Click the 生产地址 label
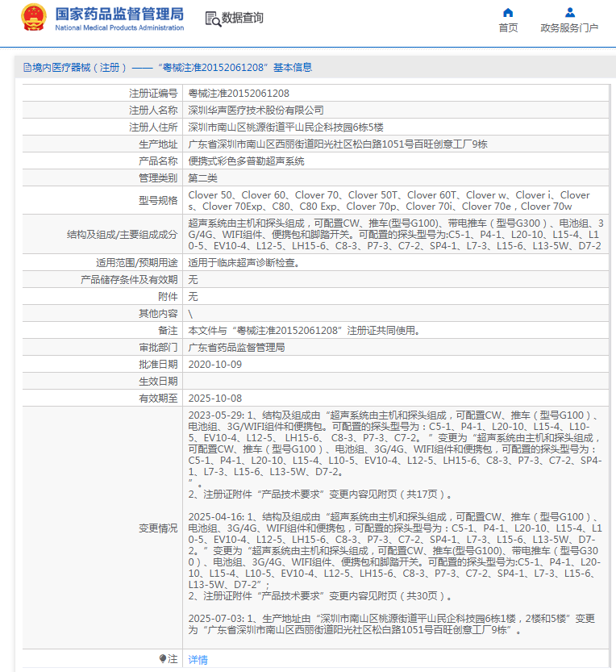Screen dimensions: 616x672 158,144
